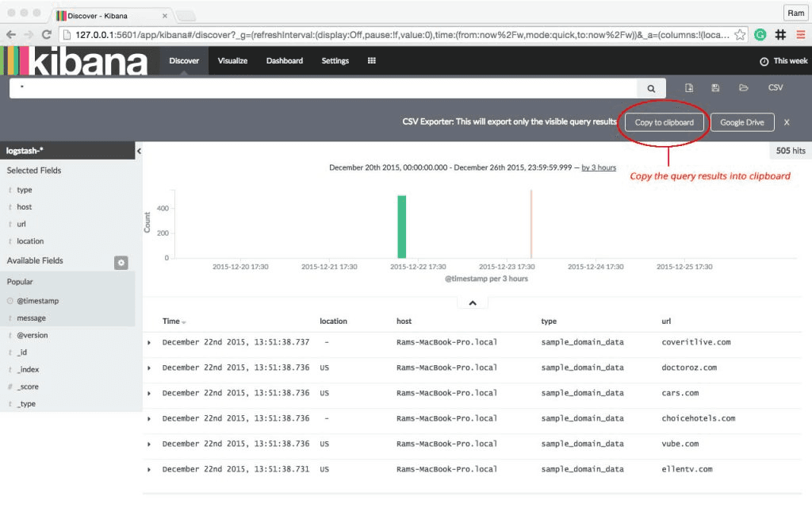812x508 pixels.
Task: Collapse the histogram with the chevron
Action: click(473, 302)
